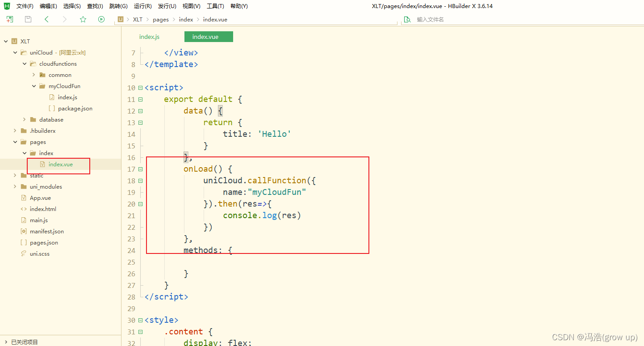
Task: Fold the onLoad block at line 17
Action: click(x=141, y=169)
